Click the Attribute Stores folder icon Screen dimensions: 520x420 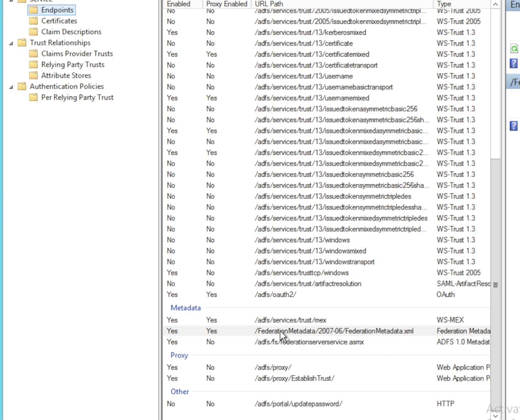pos(34,75)
